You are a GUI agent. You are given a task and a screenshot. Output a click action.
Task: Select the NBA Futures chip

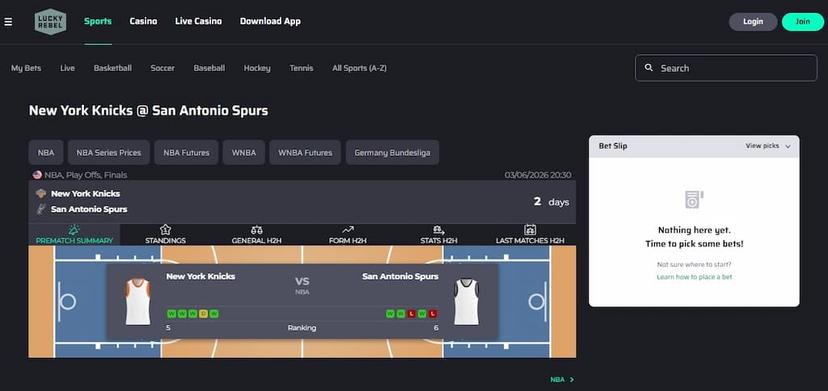pos(186,153)
